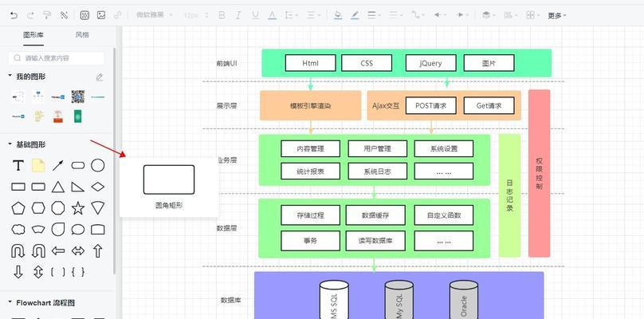Select the octagon shape
Viewport: 644px width, 319px height.
[x=58, y=208]
